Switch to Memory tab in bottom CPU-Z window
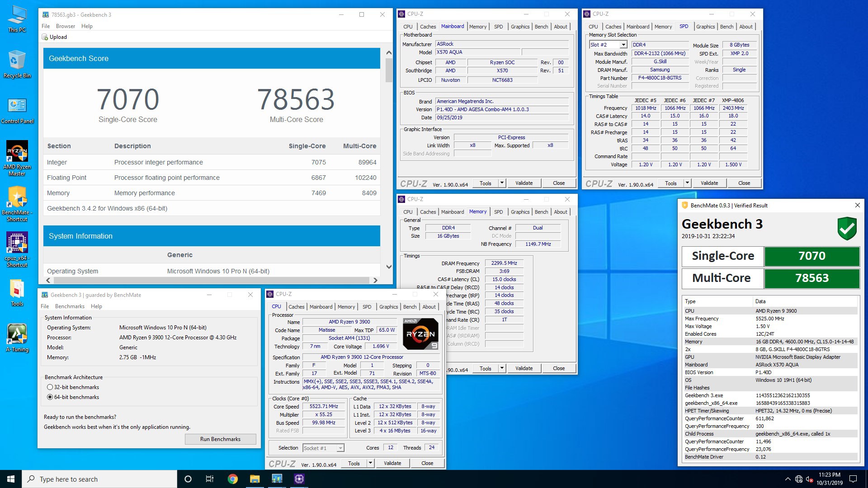This screenshot has width=868, height=488. point(346,307)
